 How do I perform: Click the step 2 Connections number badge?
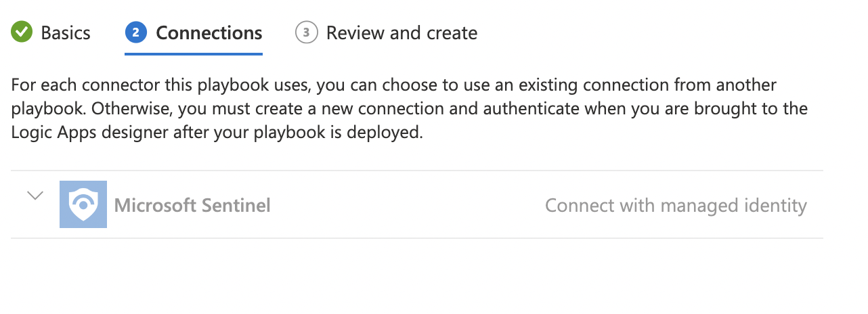136,32
